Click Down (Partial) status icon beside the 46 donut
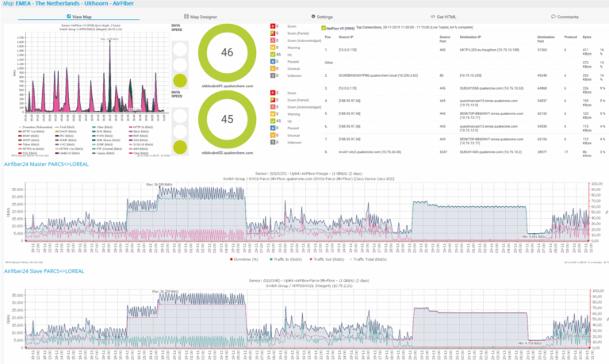The height and width of the screenshot is (364, 609). 273,33
